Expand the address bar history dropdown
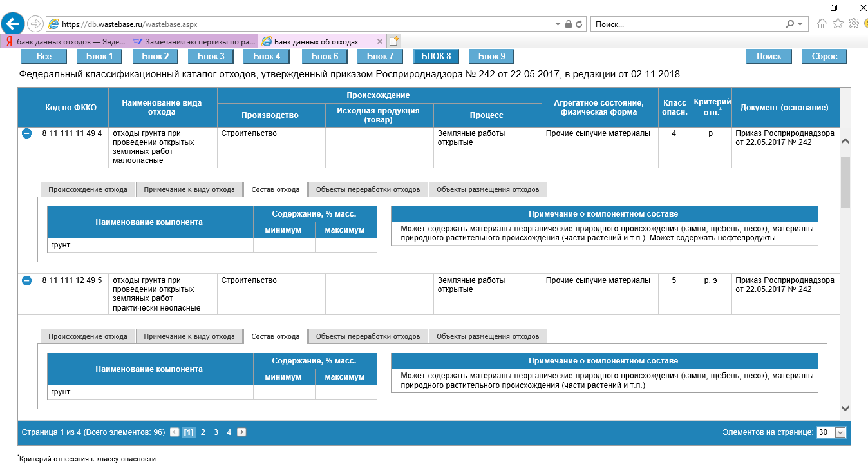This screenshot has width=868, height=464. point(558,24)
